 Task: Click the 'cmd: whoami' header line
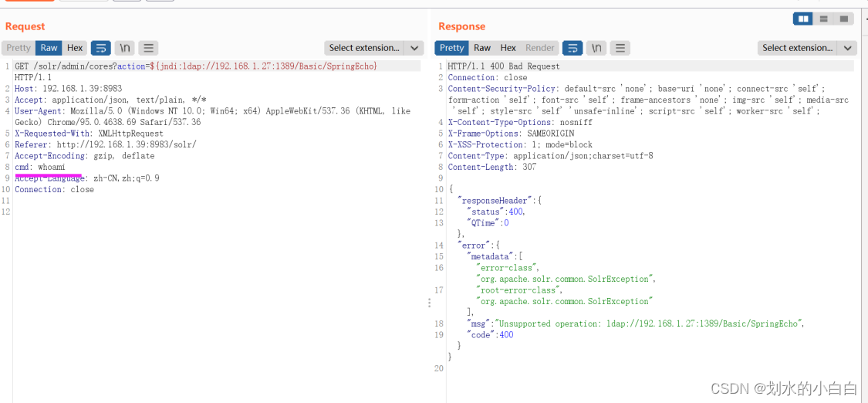[40, 168]
